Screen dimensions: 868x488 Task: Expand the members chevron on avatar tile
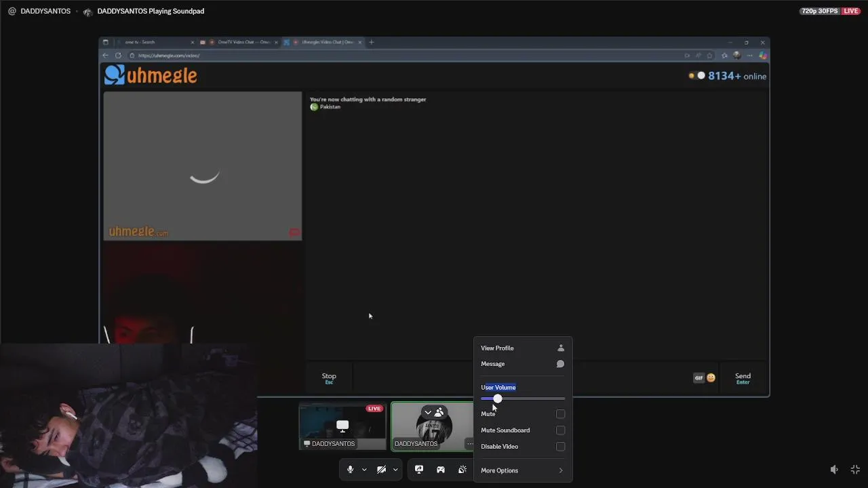pos(427,412)
